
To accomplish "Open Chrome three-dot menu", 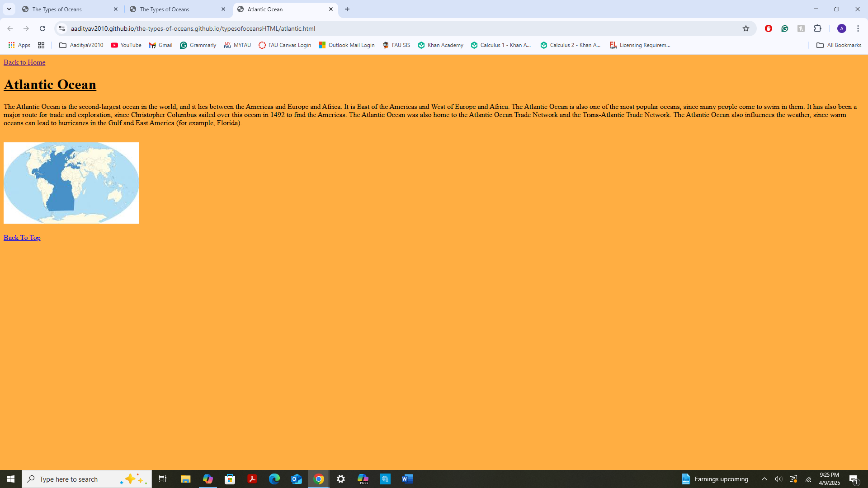I will [858, 28].
